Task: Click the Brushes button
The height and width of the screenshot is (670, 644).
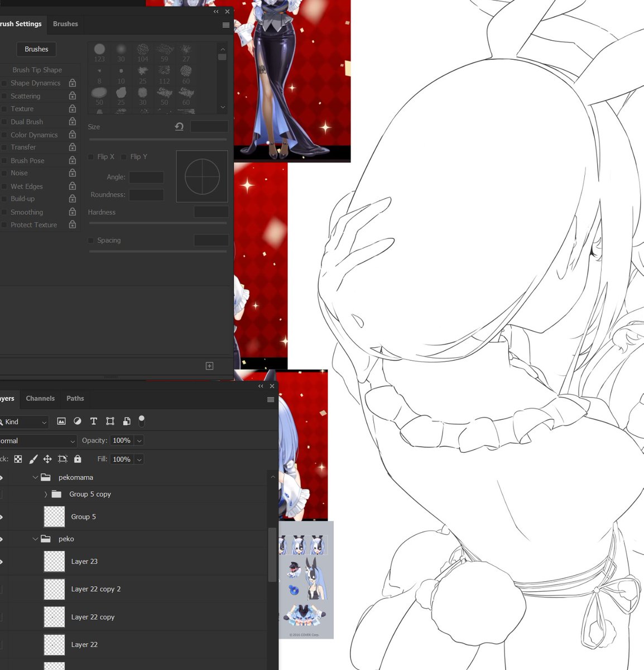Action: pos(36,49)
